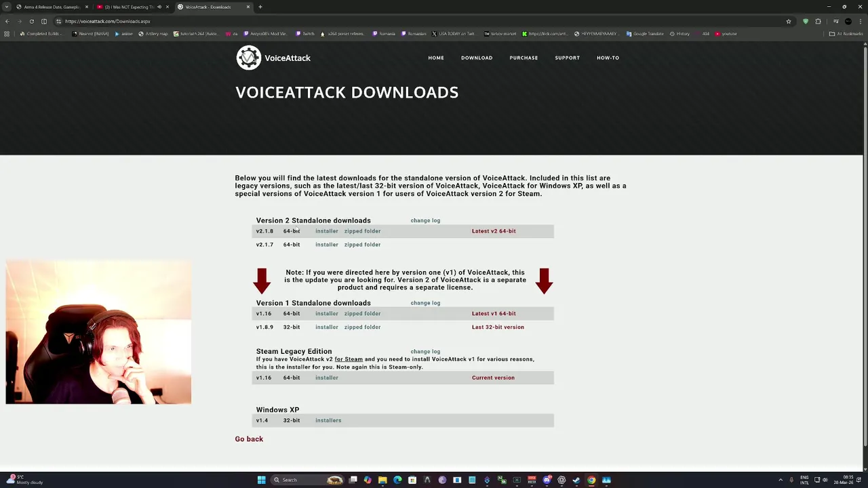Open the PURCHASE navigation item
Screen dimensions: 868x488
coord(524,58)
